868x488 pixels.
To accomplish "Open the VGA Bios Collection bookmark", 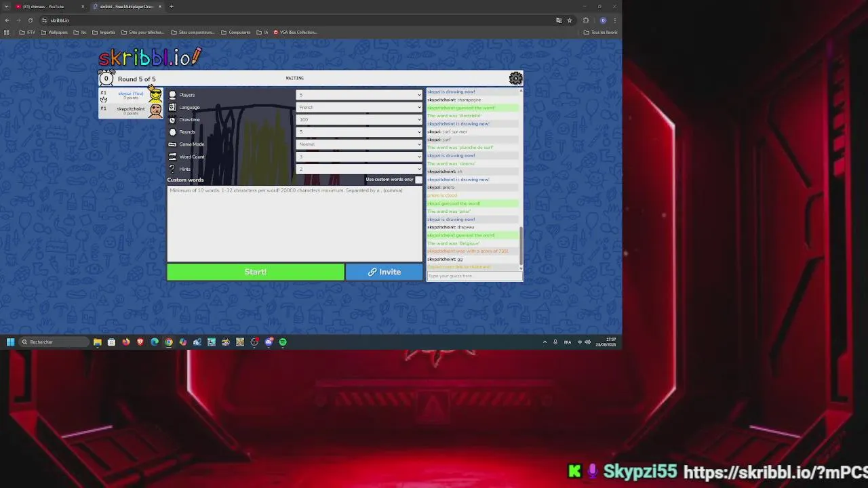I will pyautogui.click(x=295, y=32).
